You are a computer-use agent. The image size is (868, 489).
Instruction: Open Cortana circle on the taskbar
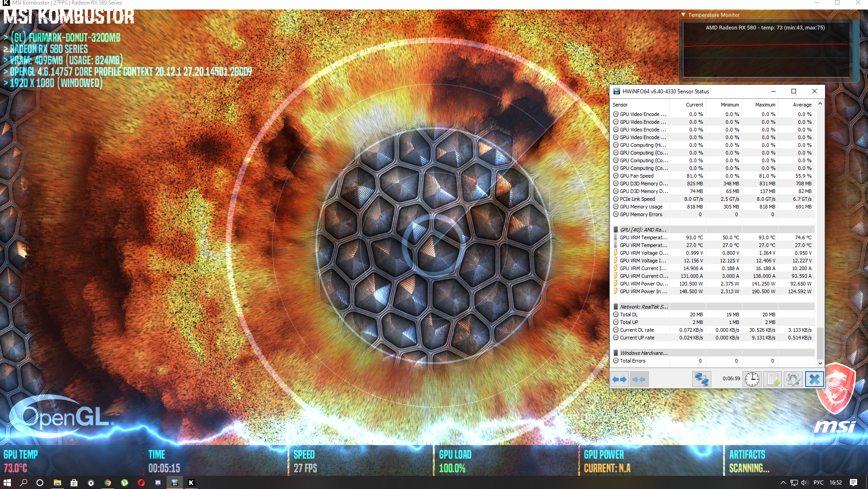point(40,483)
